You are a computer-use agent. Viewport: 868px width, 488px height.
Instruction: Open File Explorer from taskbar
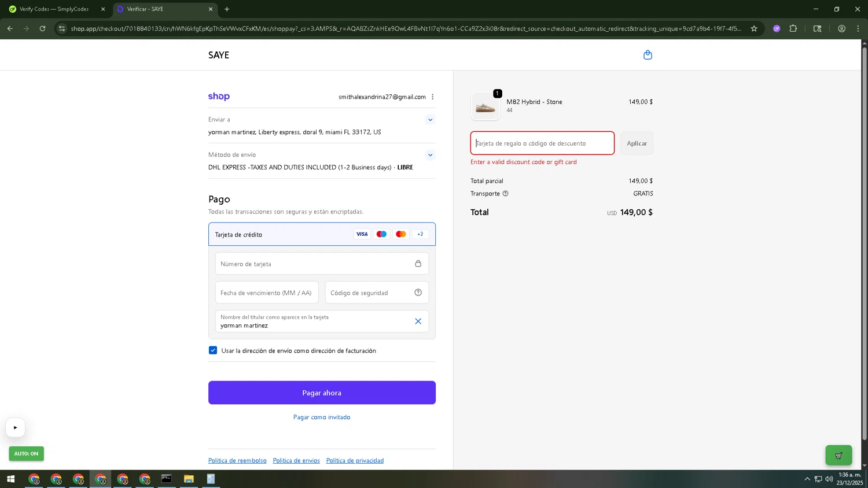(x=189, y=479)
